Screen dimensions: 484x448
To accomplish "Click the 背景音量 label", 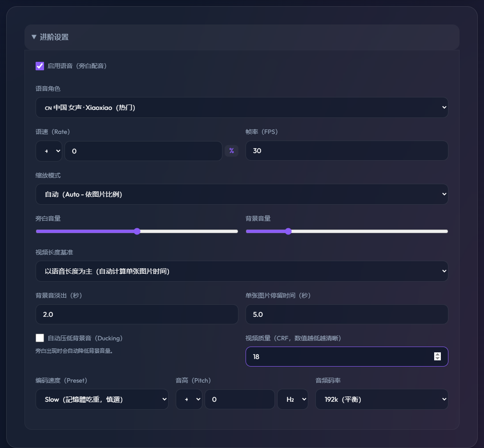I will click(x=258, y=218).
